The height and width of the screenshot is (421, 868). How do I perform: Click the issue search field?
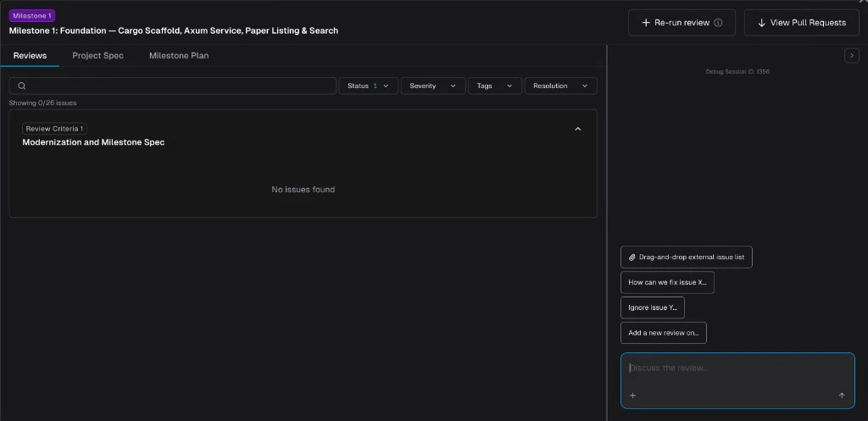pos(173,86)
